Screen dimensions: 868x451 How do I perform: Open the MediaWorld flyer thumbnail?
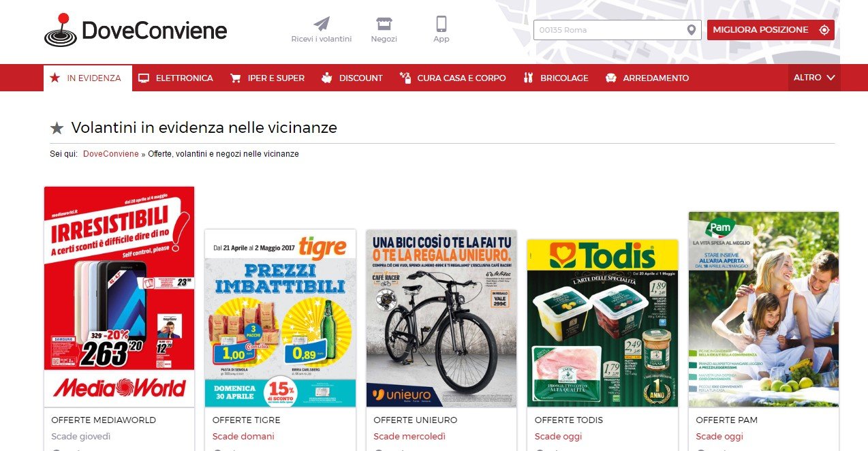click(x=119, y=297)
